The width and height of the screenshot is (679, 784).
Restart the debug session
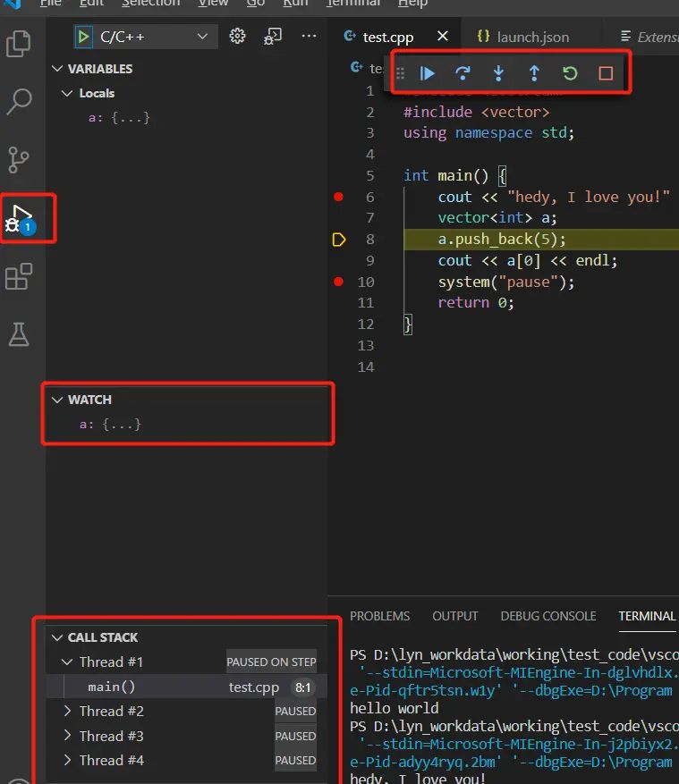click(570, 73)
